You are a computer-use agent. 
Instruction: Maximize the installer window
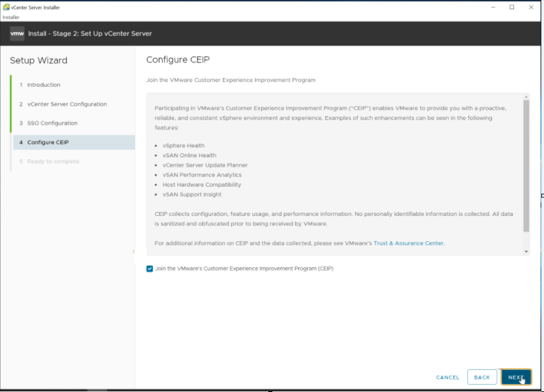[x=512, y=7]
